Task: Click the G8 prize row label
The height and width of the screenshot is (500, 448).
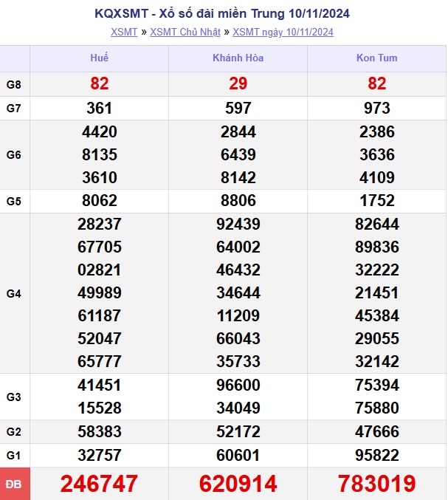Action: [x=15, y=84]
